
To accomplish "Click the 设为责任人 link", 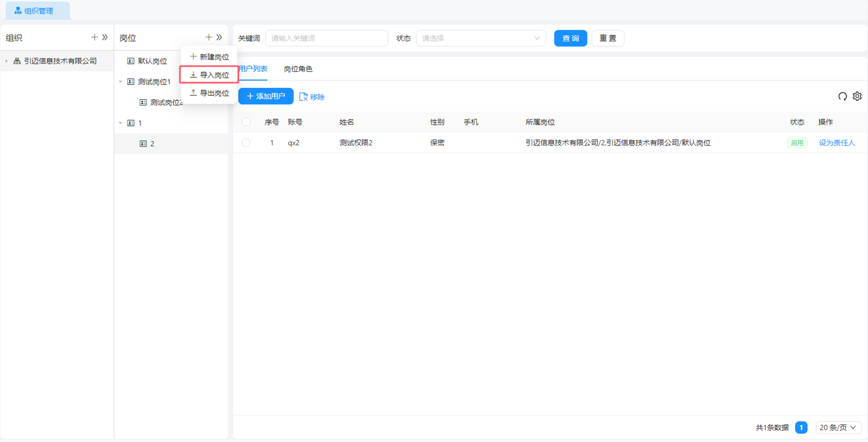I will click(x=836, y=143).
